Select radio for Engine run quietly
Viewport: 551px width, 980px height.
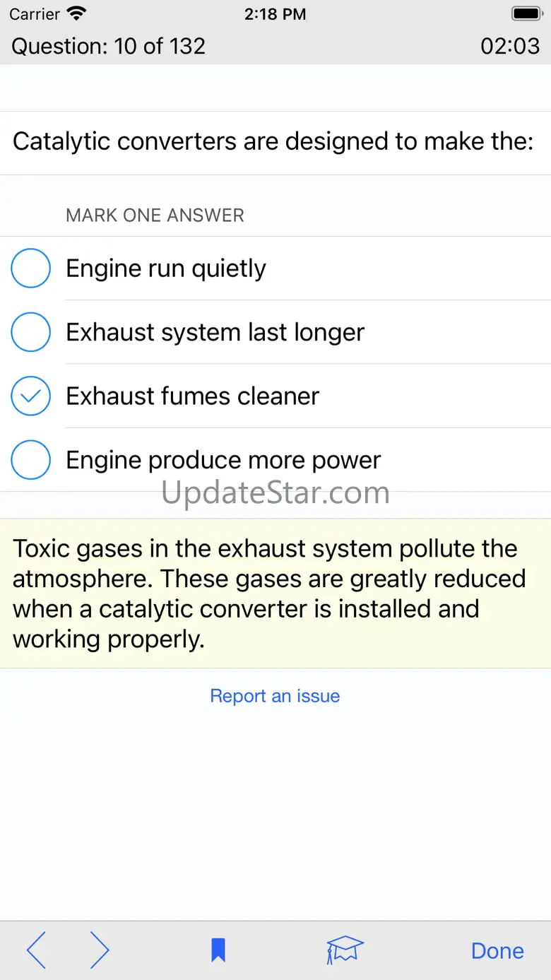[31, 268]
